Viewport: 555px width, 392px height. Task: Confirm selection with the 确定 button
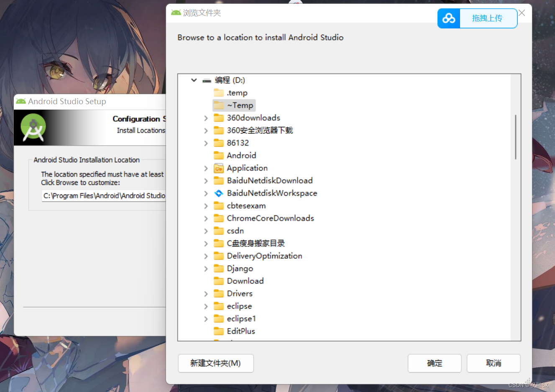coord(435,363)
